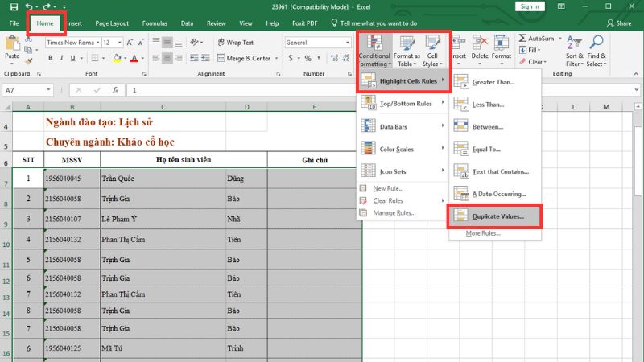Click the Tell me what you want search box
The height and width of the screenshot is (362, 644).
coord(378,23)
